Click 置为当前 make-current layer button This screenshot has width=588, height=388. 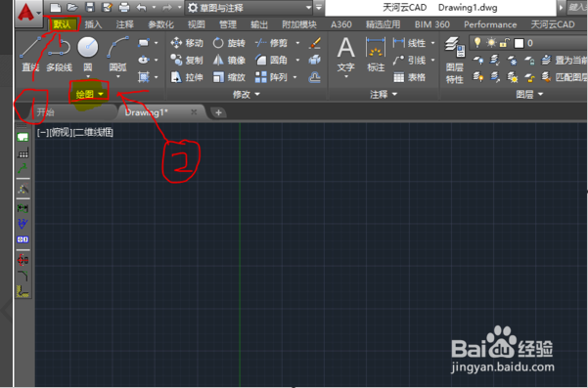565,60
